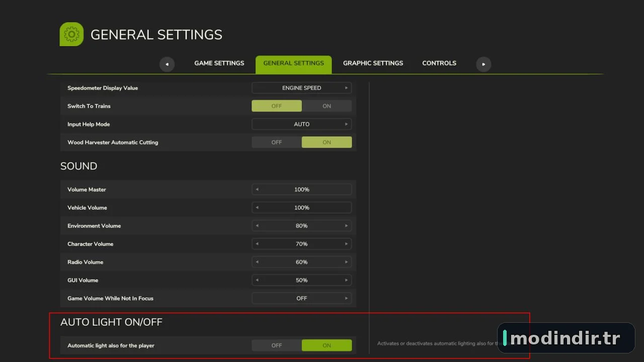644x362 pixels.
Task: Select Vehicle Volume label
Action: click(87, 208)
